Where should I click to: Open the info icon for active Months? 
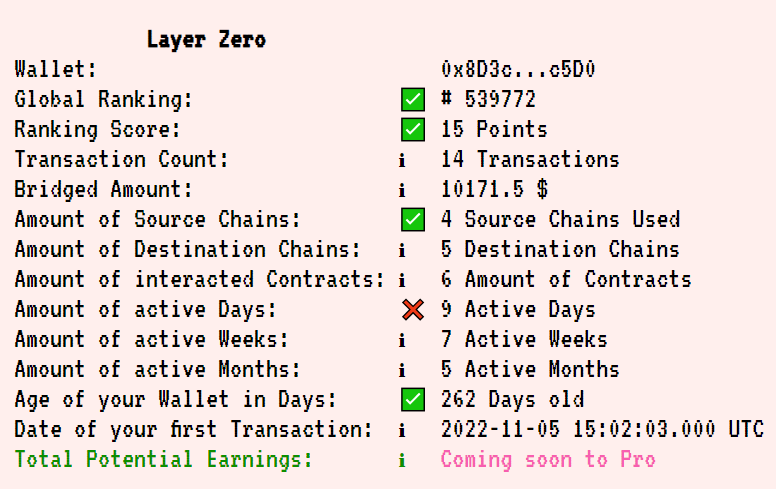coord(402,370)
